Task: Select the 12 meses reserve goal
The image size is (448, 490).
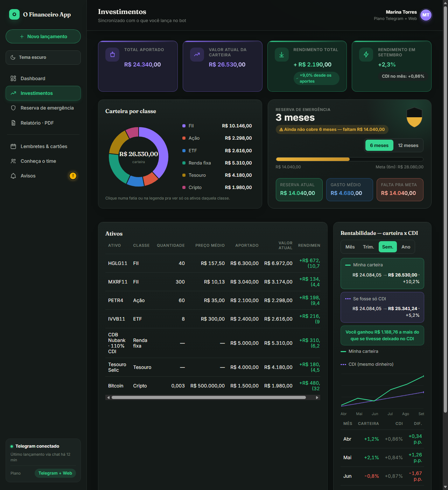Action: 408,146
